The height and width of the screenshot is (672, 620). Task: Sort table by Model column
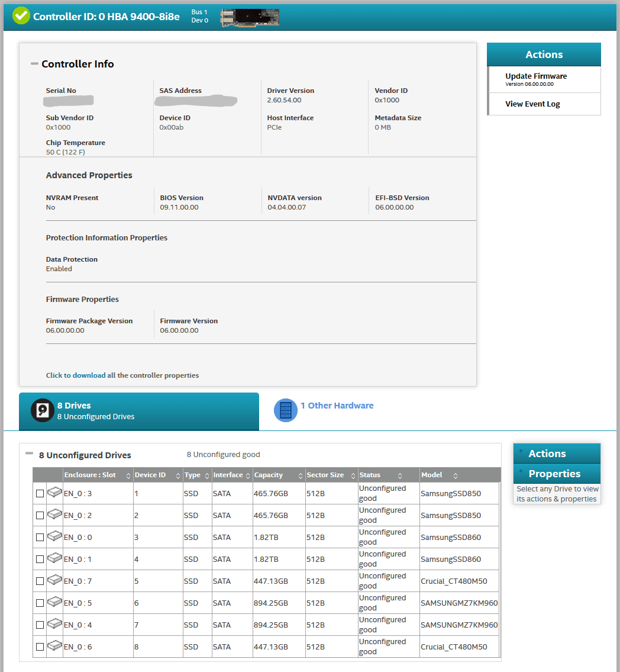pyautogui.click(x=455, y=475)
